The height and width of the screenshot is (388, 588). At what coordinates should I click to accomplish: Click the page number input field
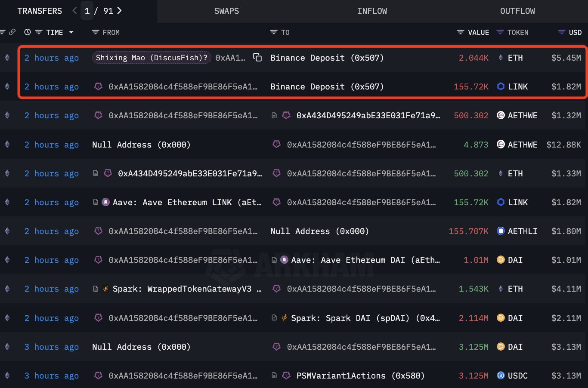point(87,11)
